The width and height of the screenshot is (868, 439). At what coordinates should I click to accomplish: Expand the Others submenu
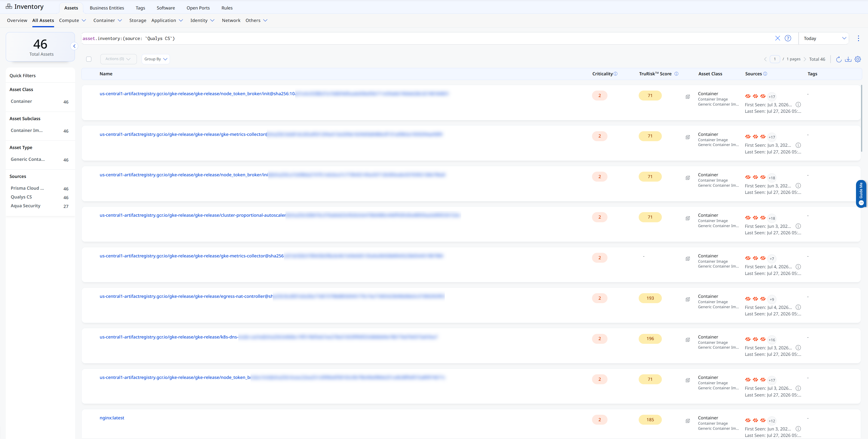tap(256, 21)
